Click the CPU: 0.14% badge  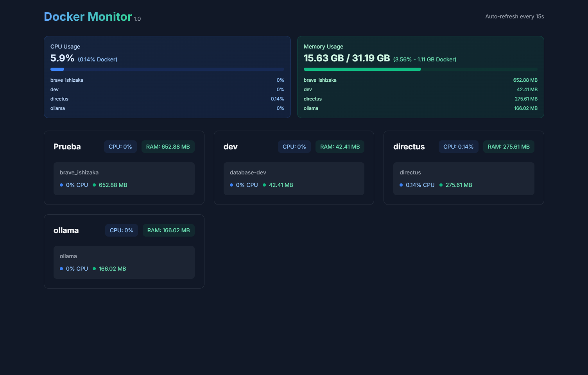tap(459, 147)
